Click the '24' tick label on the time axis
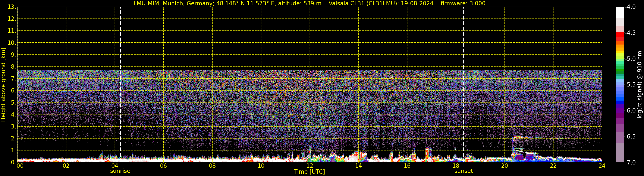Image resolution: width=644 pixels, height=176 pixels. (602, 166)
